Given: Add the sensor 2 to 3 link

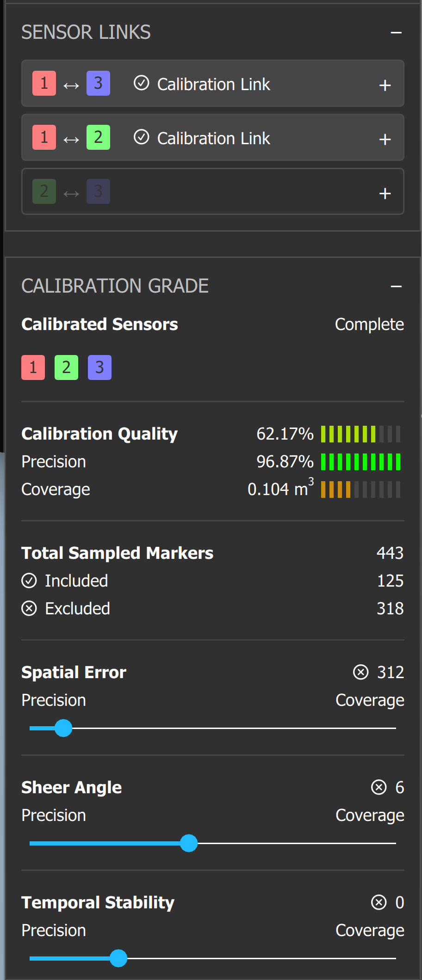Looking at the screenshot, I should [385, 193].
